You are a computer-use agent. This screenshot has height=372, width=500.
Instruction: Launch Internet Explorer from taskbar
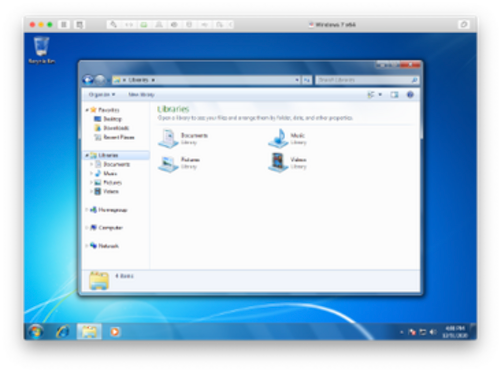[63, 332]
